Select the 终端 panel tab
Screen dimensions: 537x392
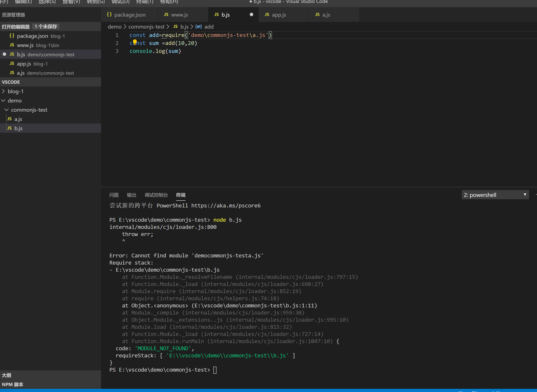(181, 195)
